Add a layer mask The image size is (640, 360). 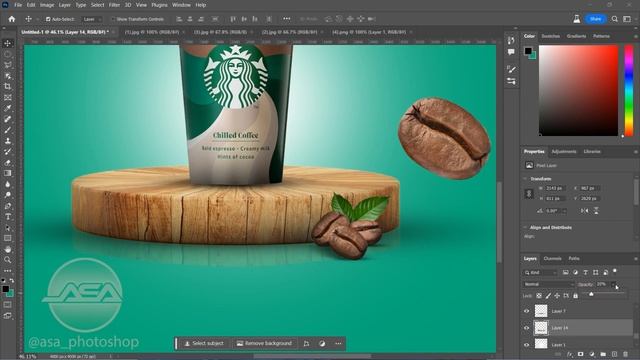tap(580, 354)
